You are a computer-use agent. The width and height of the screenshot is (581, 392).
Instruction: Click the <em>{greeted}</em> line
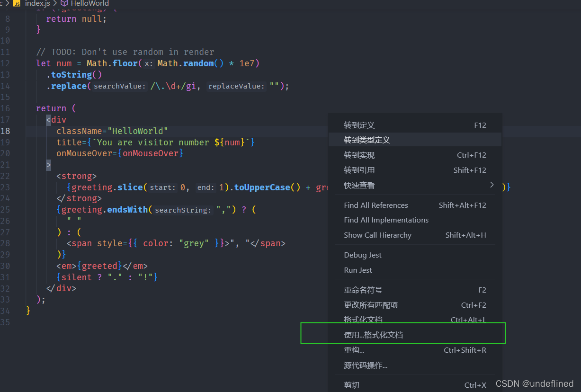[102, 266]
